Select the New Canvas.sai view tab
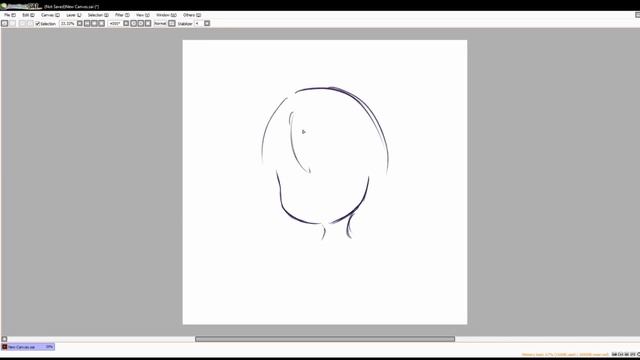640x360 pixels. [28, 347]
